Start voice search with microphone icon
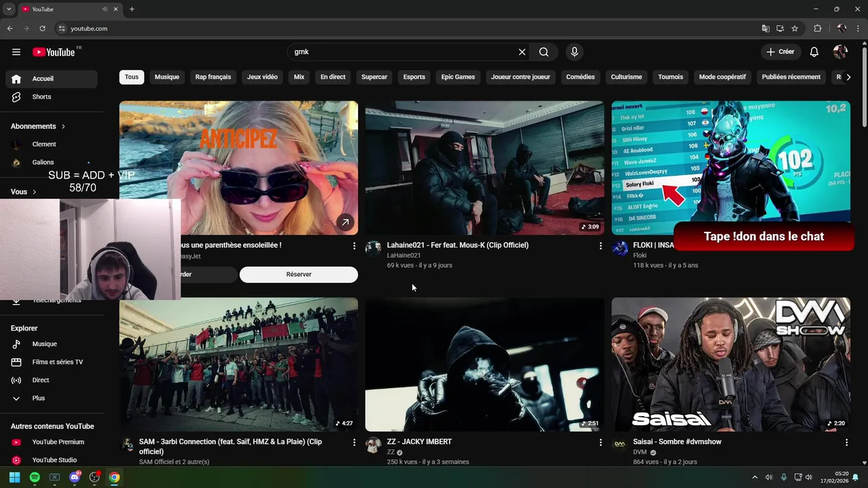The image size is (868, 488). (574, 52)
